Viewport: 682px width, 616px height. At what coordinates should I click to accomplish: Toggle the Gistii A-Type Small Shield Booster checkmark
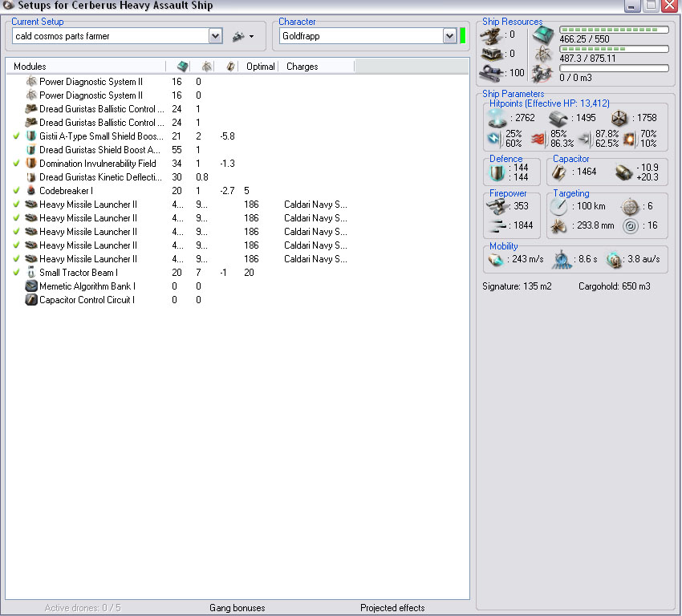[17, 136]
